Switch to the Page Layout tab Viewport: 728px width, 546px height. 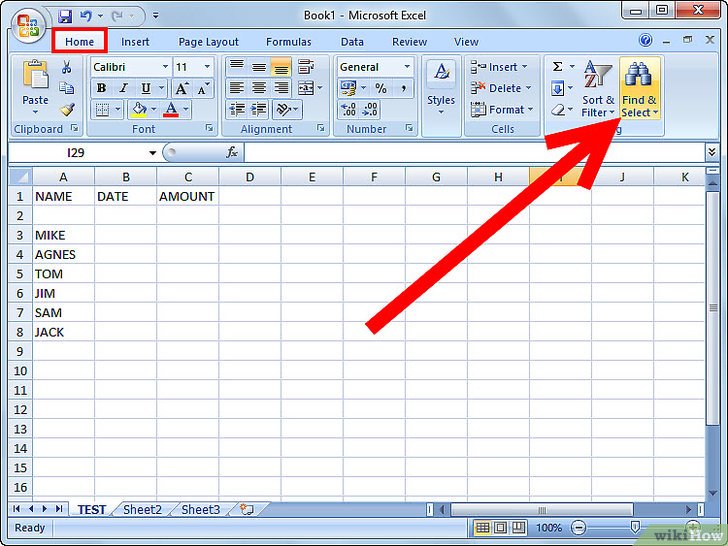[x=208, y=42]
